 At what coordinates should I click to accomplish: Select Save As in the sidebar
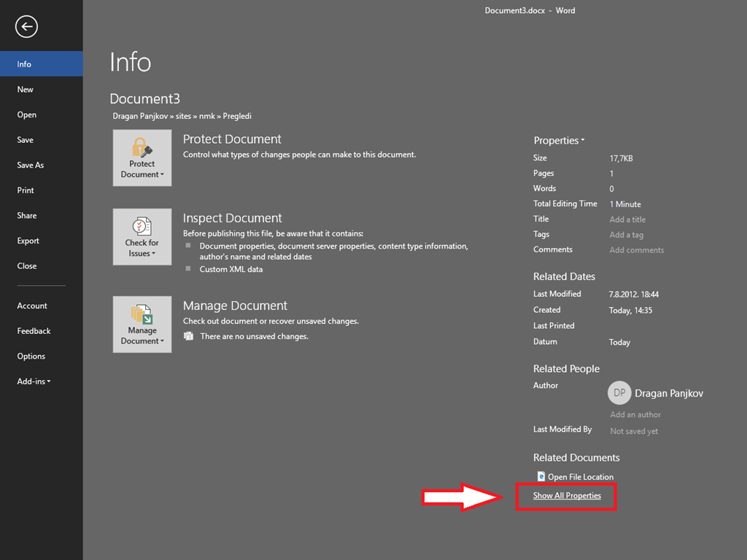(31, 166)
